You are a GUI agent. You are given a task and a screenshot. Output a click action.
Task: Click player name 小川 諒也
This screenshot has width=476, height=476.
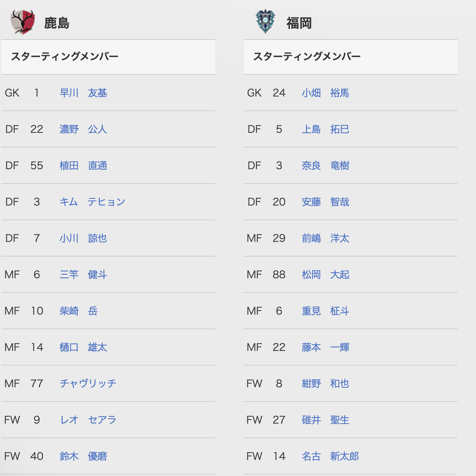click(x=83, y=238)
